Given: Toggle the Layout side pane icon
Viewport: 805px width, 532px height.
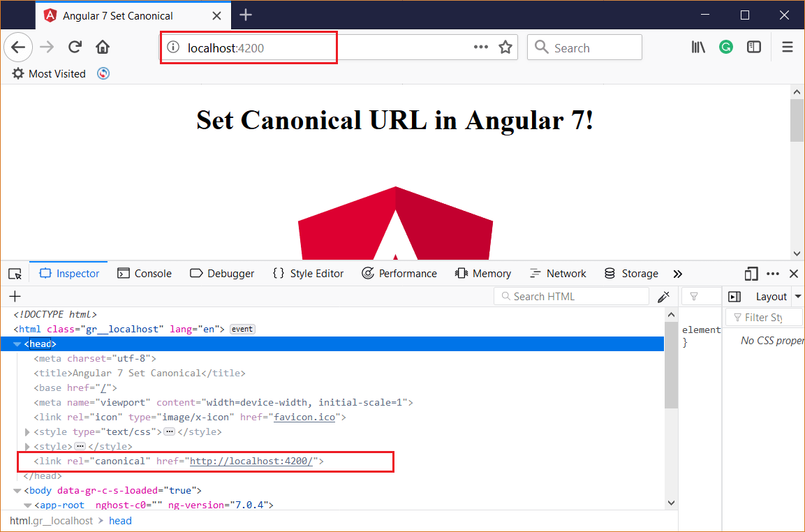Looking at the screenshot, I should pos(734,296).
